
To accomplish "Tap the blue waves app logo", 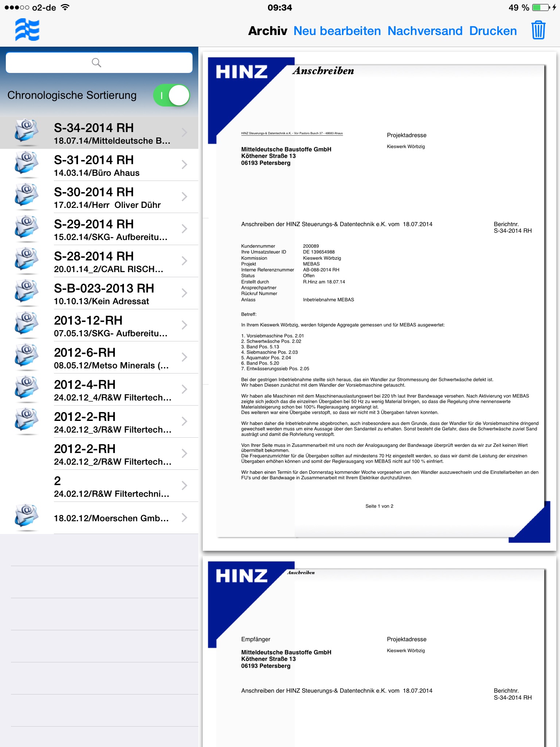I will click(x=27, y=30).
